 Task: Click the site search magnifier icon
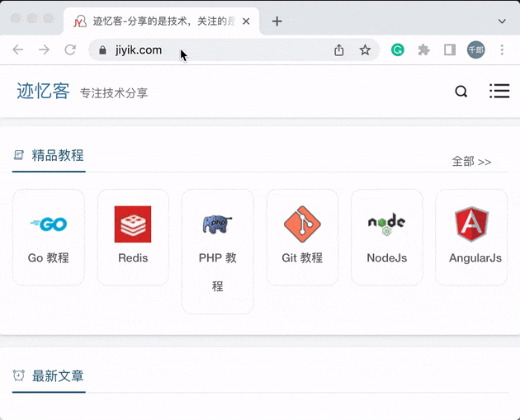pos(461,91)
